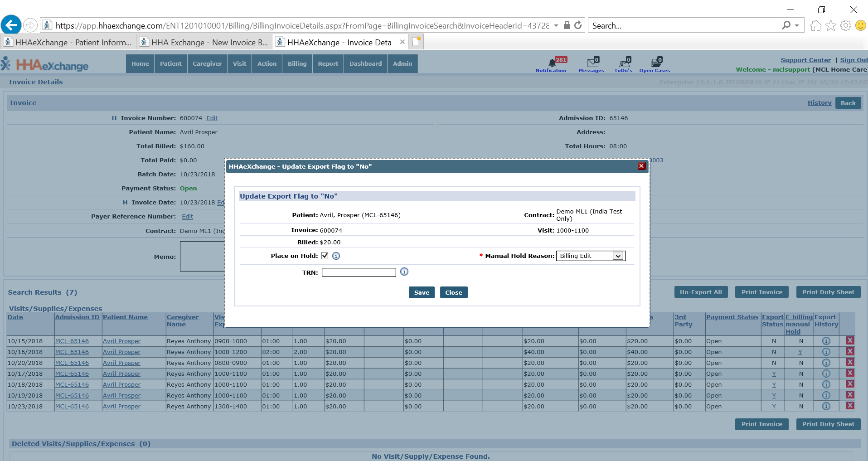
Task: Click info icon next to TRN field
Action: (x=404, y=272)
